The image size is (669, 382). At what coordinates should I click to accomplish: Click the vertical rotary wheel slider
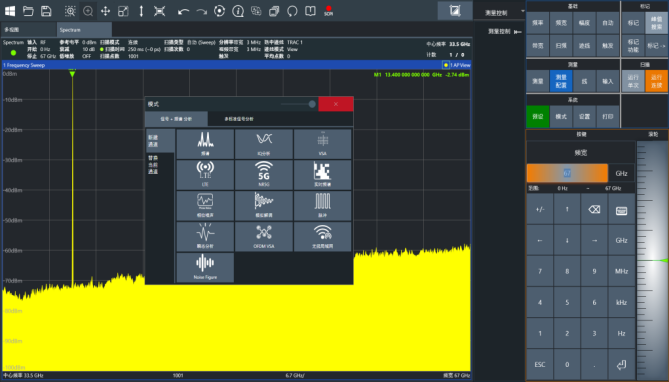coord(652,260)
